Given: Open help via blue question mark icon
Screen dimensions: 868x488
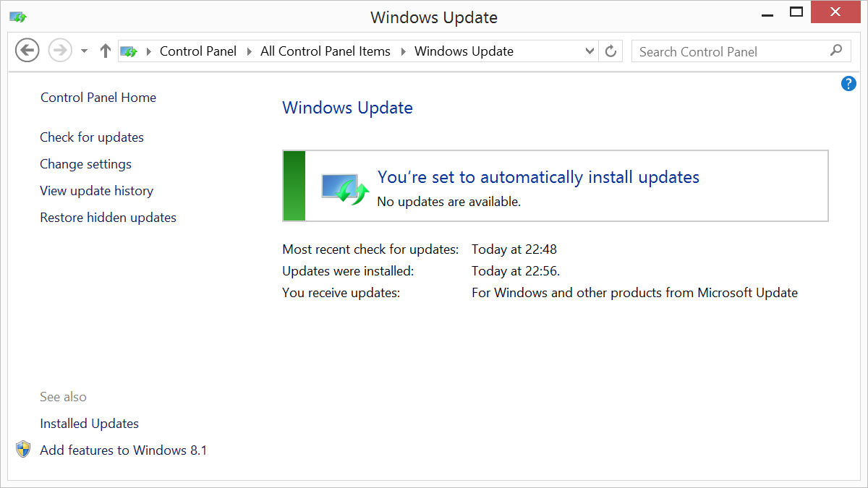Looking at the screenshot, I should (848, 84).
